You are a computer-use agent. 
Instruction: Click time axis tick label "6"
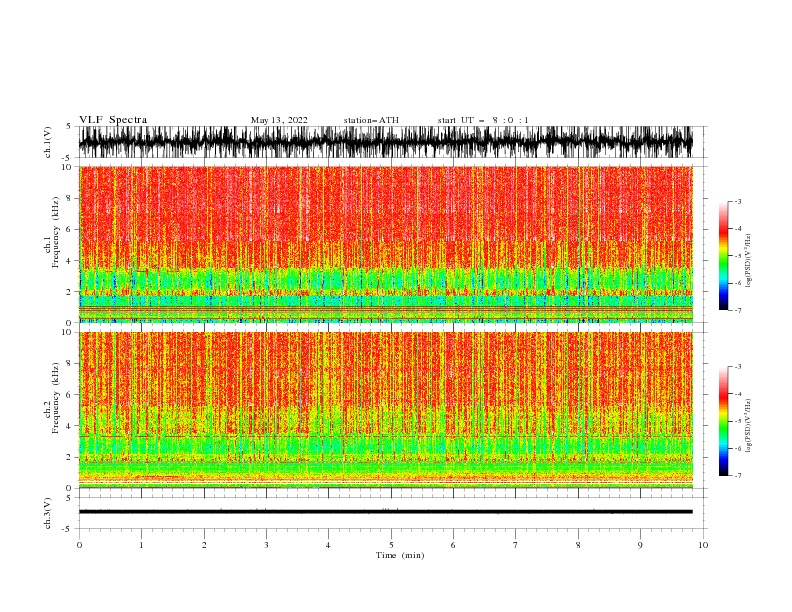(x=453, y=545)
